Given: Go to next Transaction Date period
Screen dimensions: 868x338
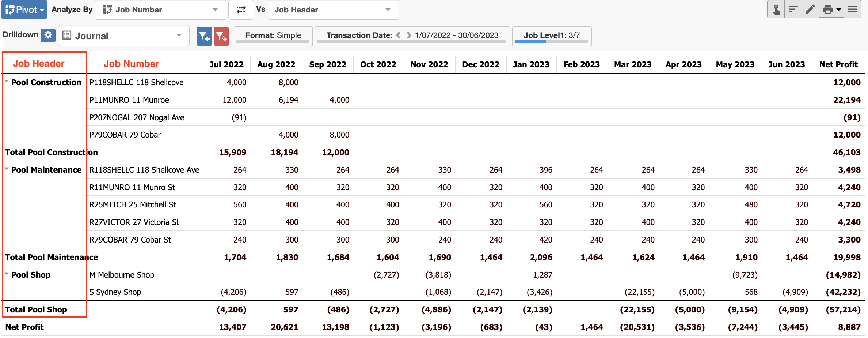Looking at the screenshot, I should (x=409, y=35).
